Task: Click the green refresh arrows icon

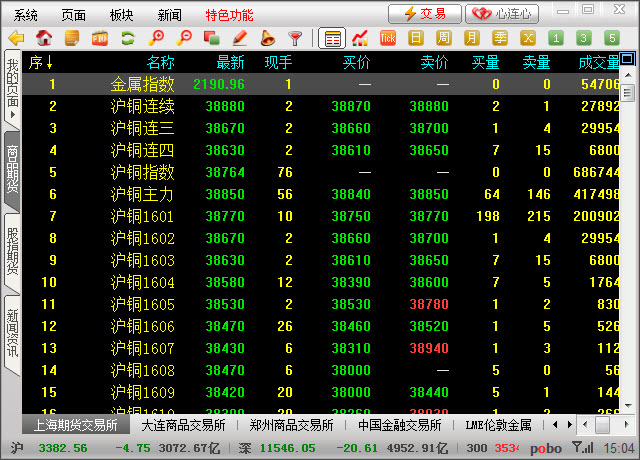Action: 127,39
